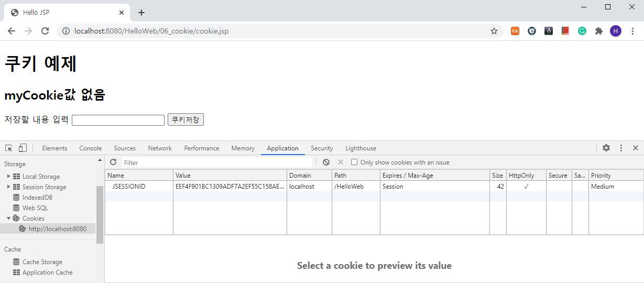Open DevTools settings gear
644x283 pixels.
click(606, 148)
